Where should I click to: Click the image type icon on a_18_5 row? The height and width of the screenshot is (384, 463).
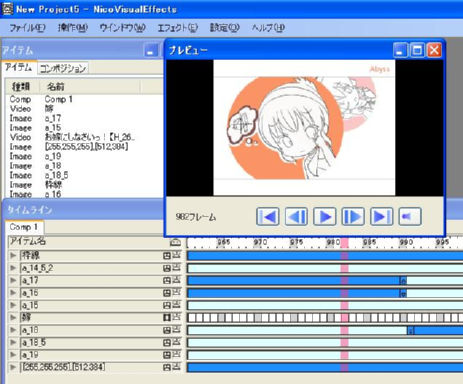[167, 342]
